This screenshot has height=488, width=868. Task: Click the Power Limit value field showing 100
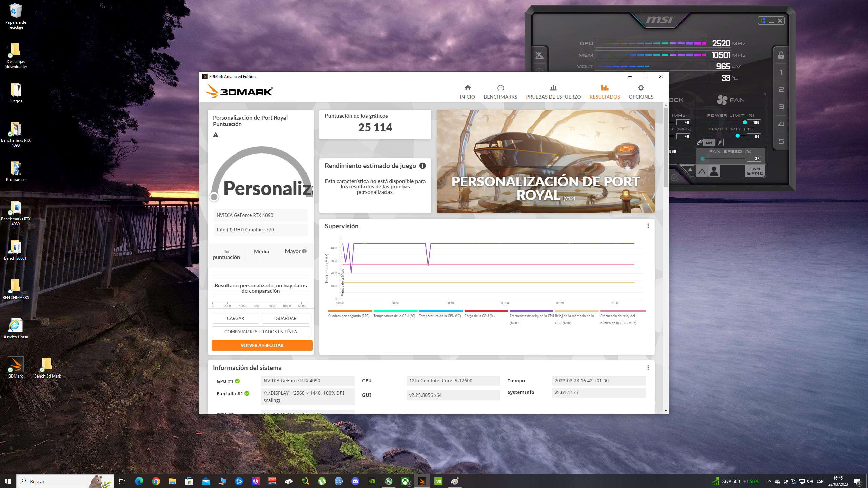754,122
